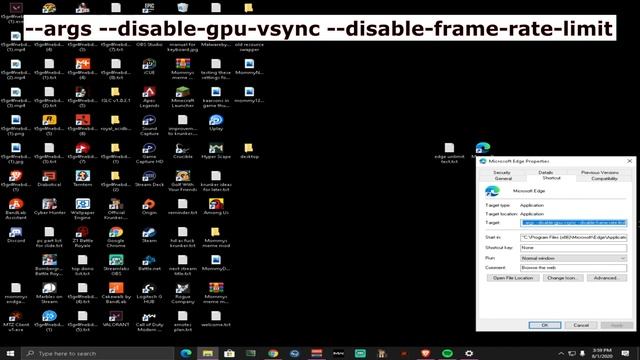Select the Battle.net desktop icon
This screenshot has width=640, height=360.
[x=149, y=263]
